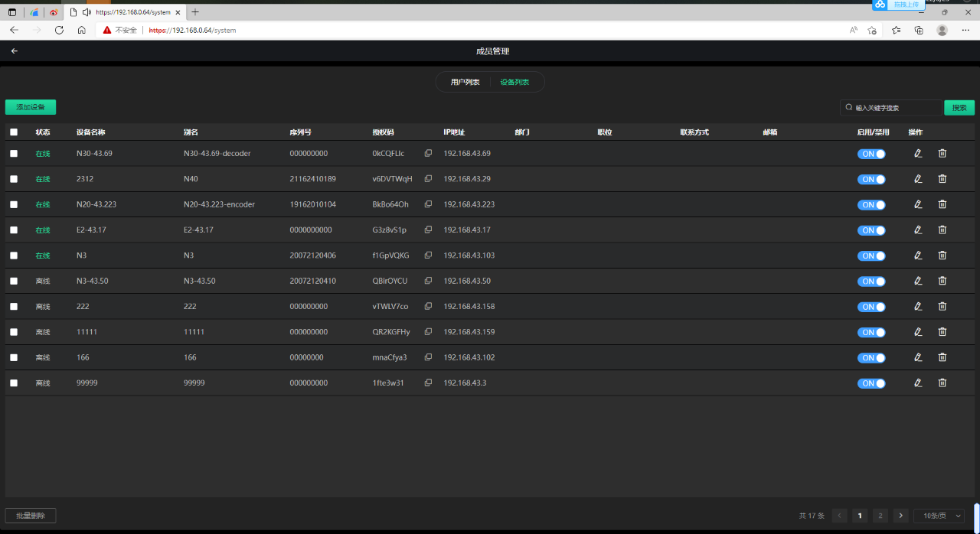Open browser favorites icon
This screenshot has width=980, height=534.
coord(896,30)
